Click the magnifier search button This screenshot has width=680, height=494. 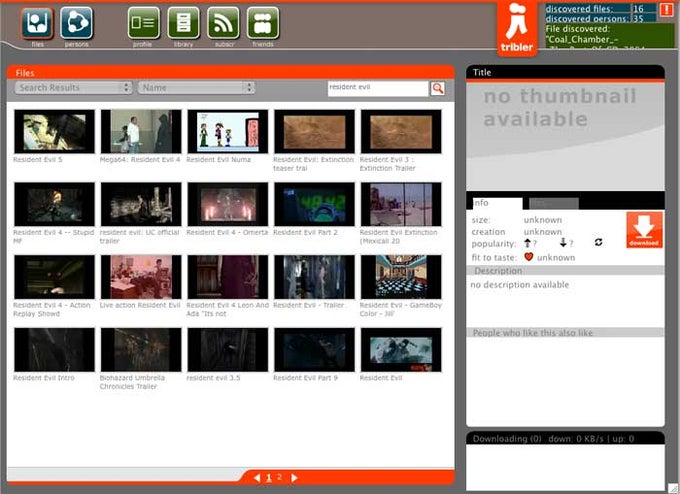pyautogui.click(x=438, y=88)
